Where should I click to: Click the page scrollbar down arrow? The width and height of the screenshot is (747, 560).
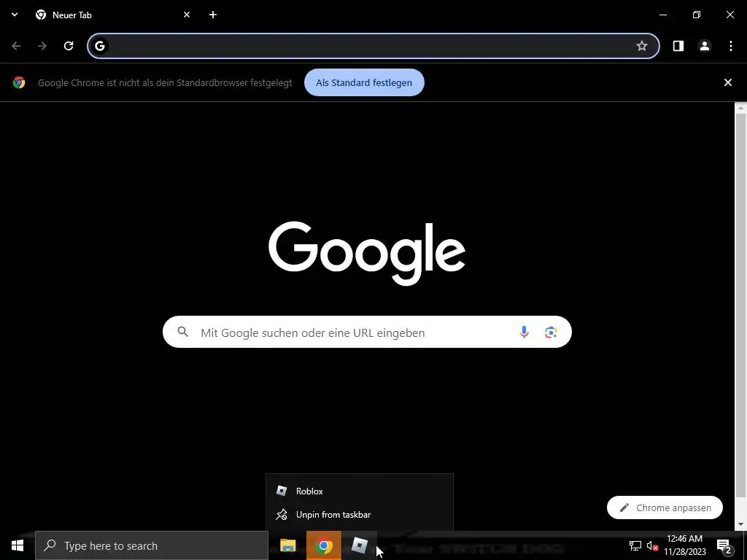[x=741, y=524]
